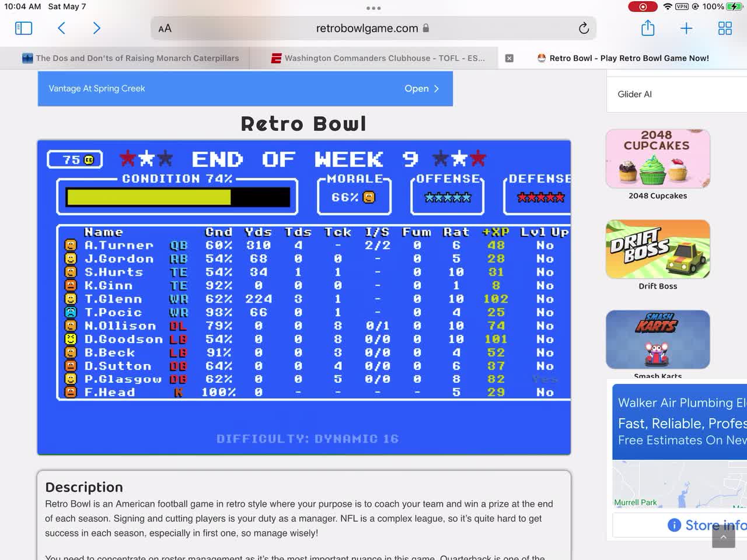Select T.Glenn WR face icon
The height and width of the screenshot is (560, 747).
pyautogui.click(x=71, y=299)
